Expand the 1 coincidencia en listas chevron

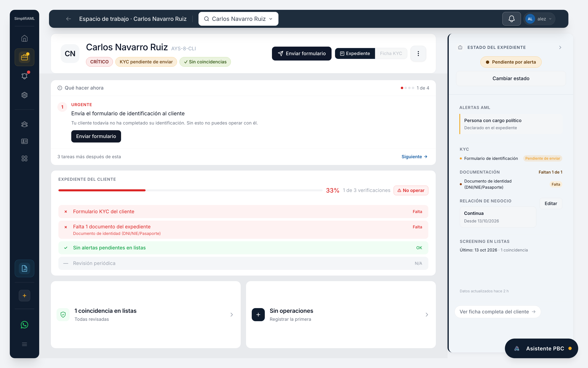click(x=232, y=315)
